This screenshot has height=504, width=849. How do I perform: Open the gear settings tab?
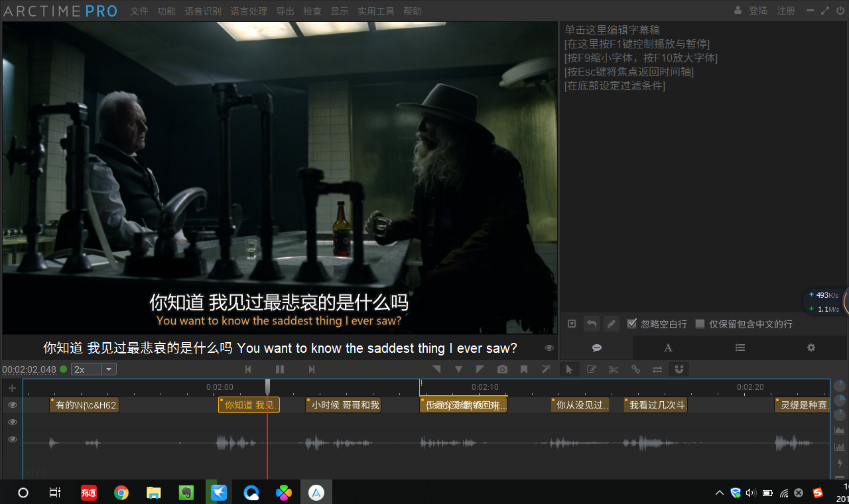coord(811,347)
